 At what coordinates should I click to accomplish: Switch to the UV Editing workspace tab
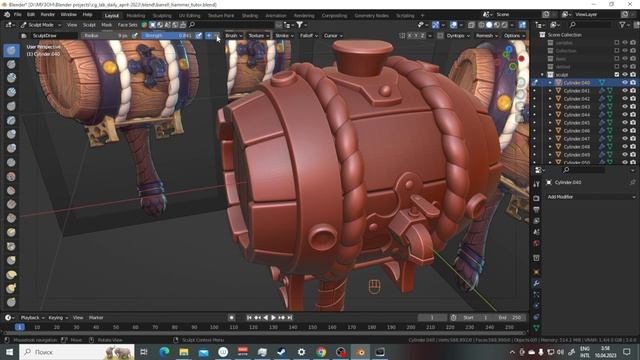point(189,16)
